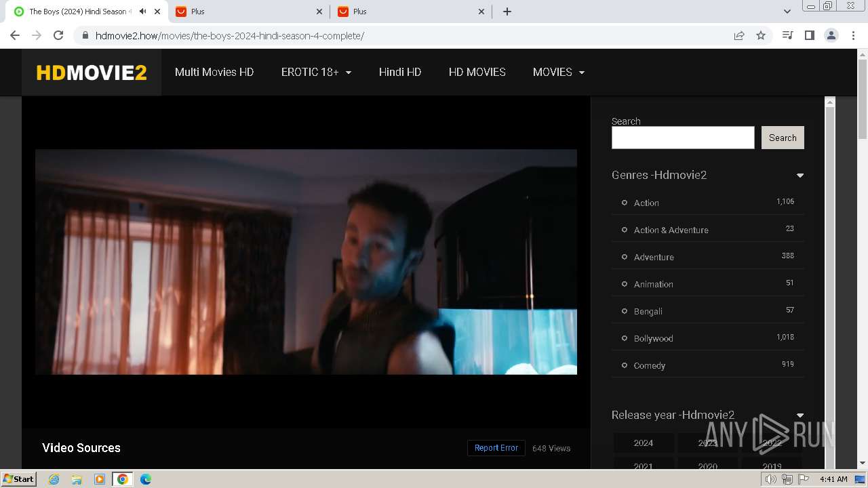The image size is (868, 488).
Task: Click the address bar URL
Action: [229, 36]
